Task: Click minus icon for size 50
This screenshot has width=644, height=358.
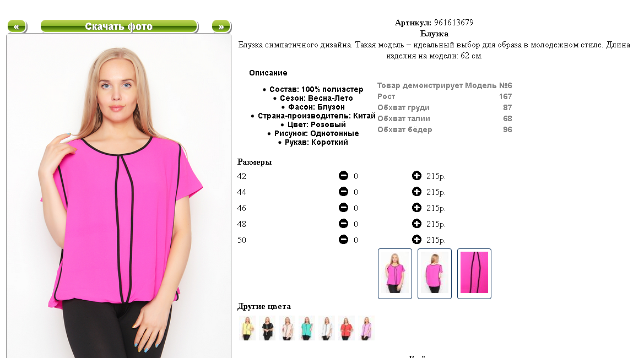Action: [343, 240]
